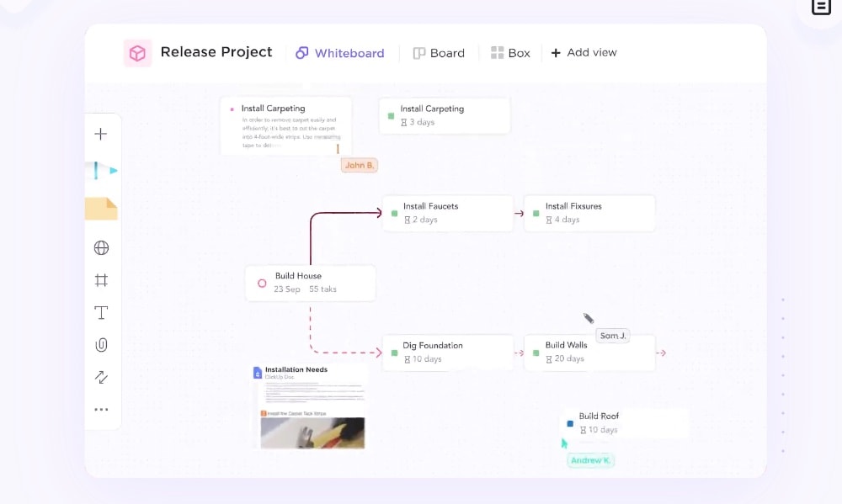This screenshot has width=842, height=504.
Task: Click the paperclip attachment tool
Action: pos(101,345)
